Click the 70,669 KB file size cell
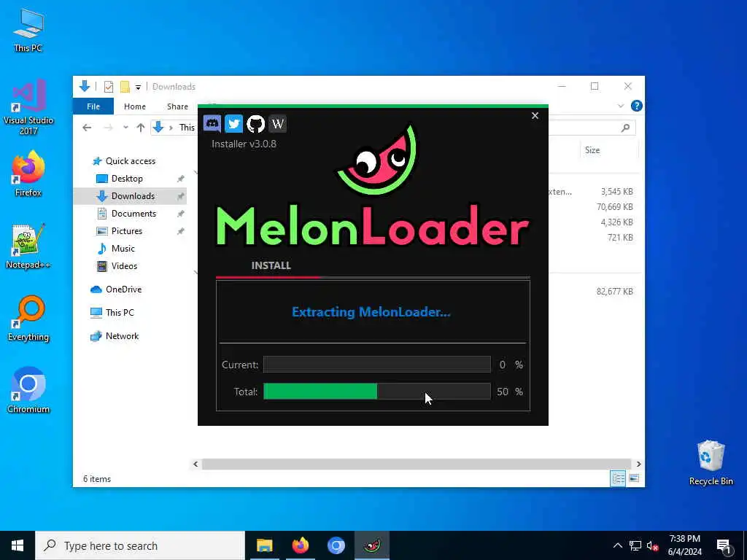Screen dimensions: 747x560 coord(614,206)
